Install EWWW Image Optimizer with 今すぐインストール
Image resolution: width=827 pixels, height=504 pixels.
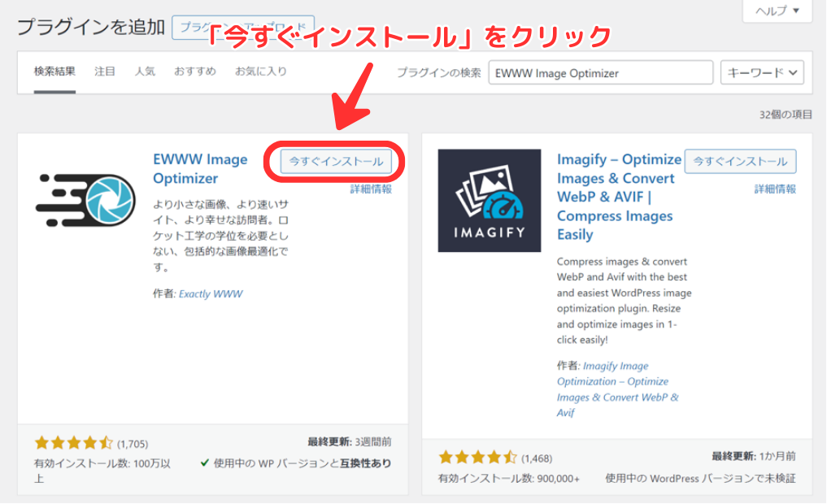click(x=336, y=161)
